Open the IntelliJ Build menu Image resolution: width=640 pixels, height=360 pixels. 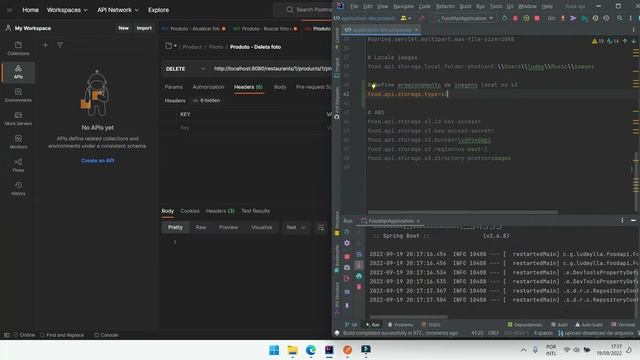click(465, 7)
